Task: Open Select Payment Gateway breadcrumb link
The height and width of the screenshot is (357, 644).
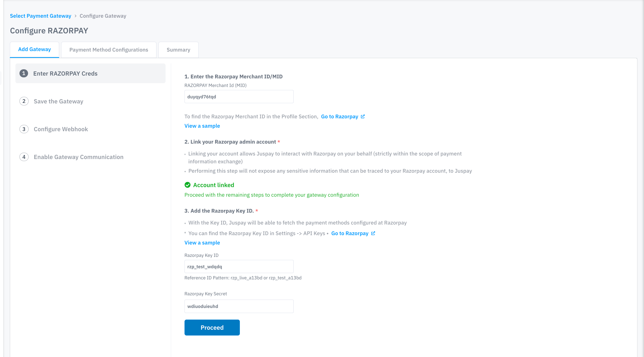Action: pos(40,16)
